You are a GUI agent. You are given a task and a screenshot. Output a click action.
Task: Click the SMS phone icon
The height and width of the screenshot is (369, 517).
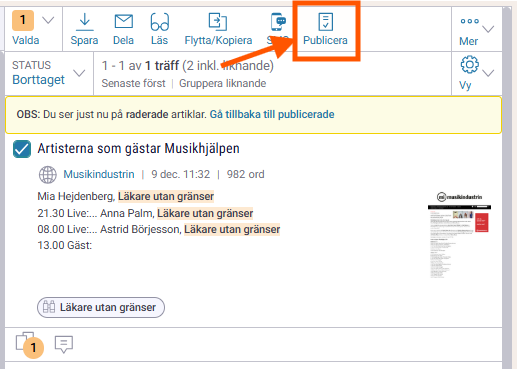278,22
